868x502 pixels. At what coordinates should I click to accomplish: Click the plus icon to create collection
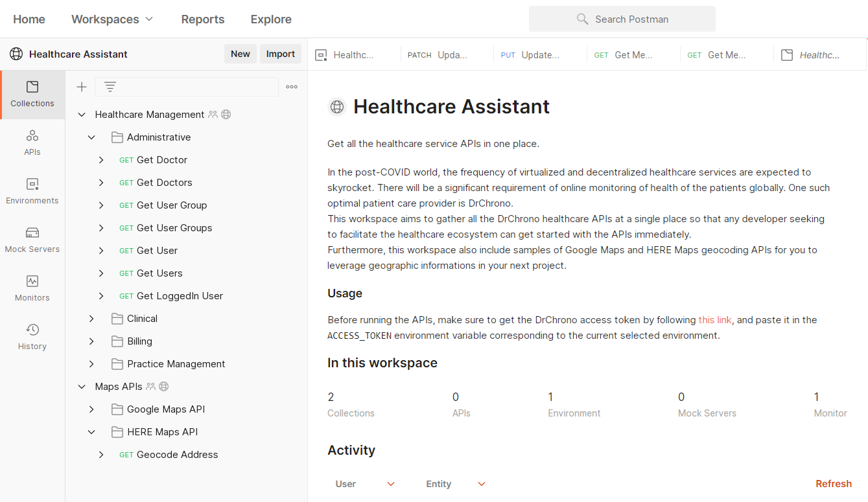tap(82, 87)
